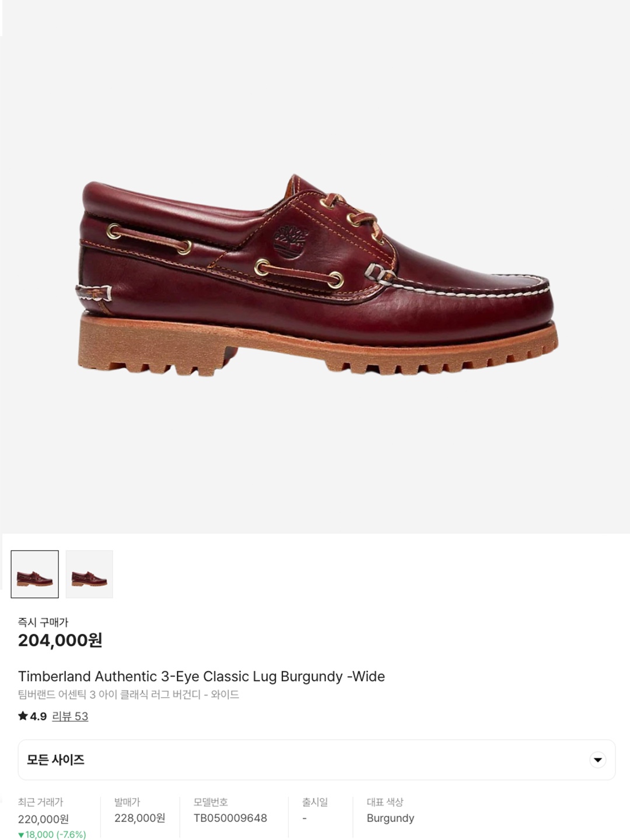Click the 204,000원 instant buy price

(x=60, y=640)
